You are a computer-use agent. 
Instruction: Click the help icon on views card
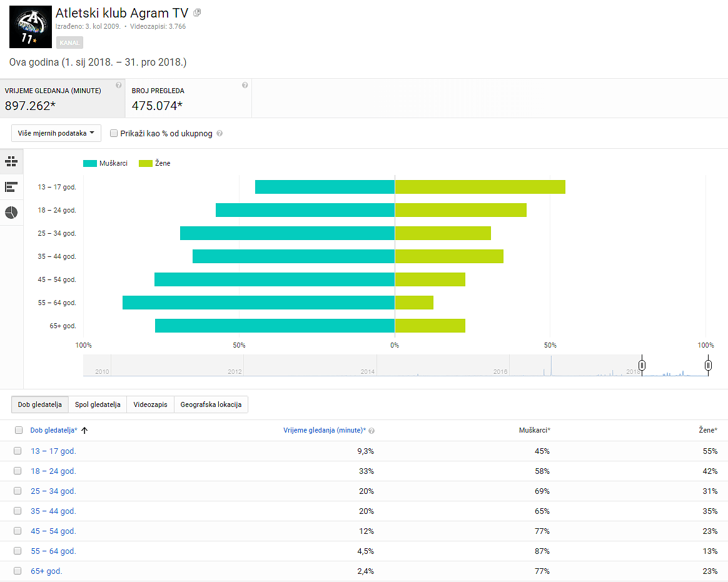coord(245,85)
